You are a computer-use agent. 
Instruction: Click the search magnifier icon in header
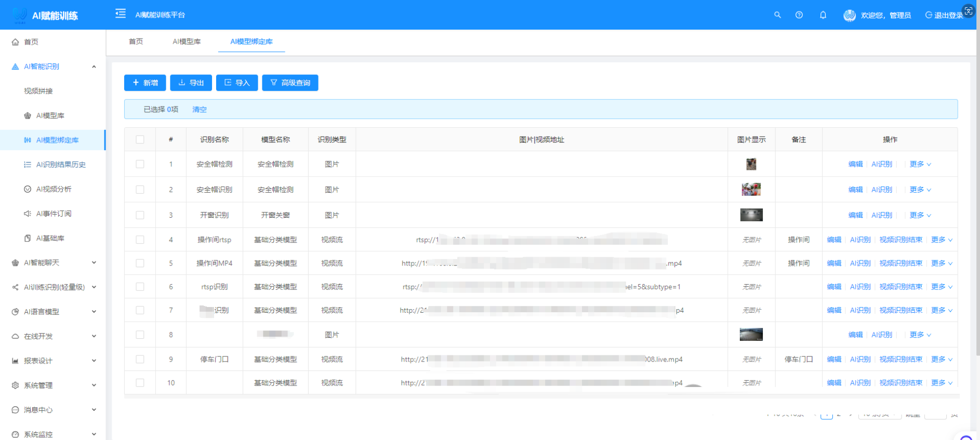tap(777, 15)
